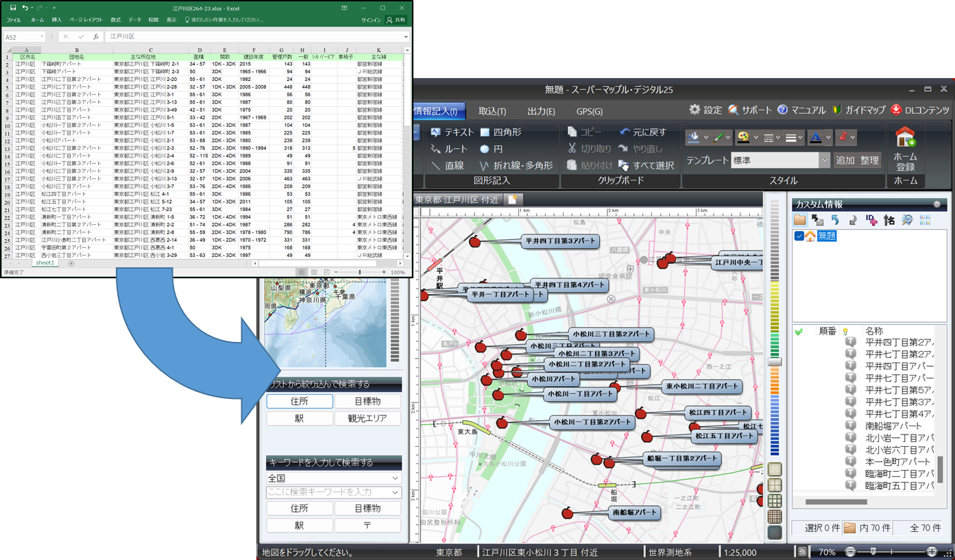Click the Excel zoom slider

pos(360,272)
